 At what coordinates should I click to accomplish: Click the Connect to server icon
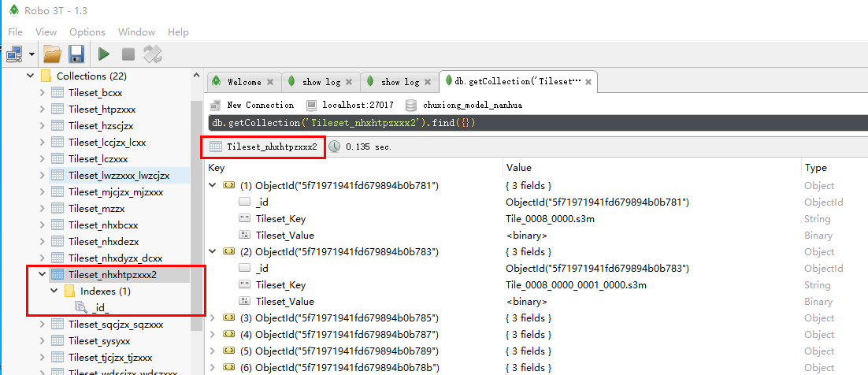point(14,54)
